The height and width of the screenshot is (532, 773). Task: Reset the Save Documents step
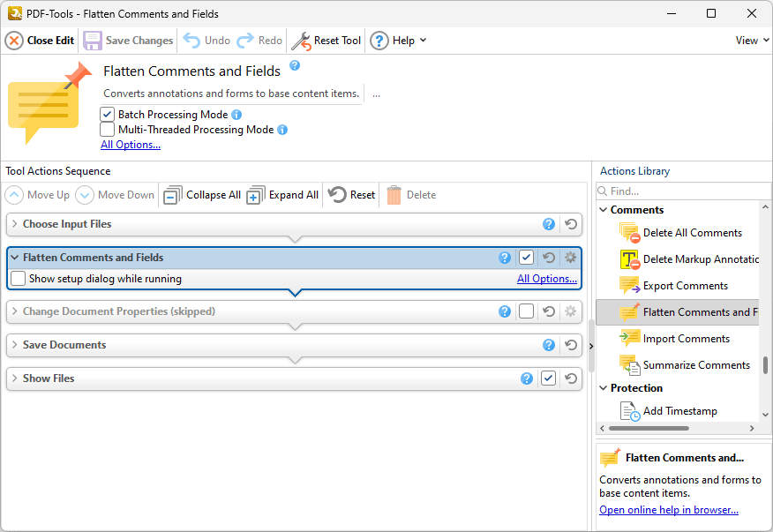click(x=571, y=345)
